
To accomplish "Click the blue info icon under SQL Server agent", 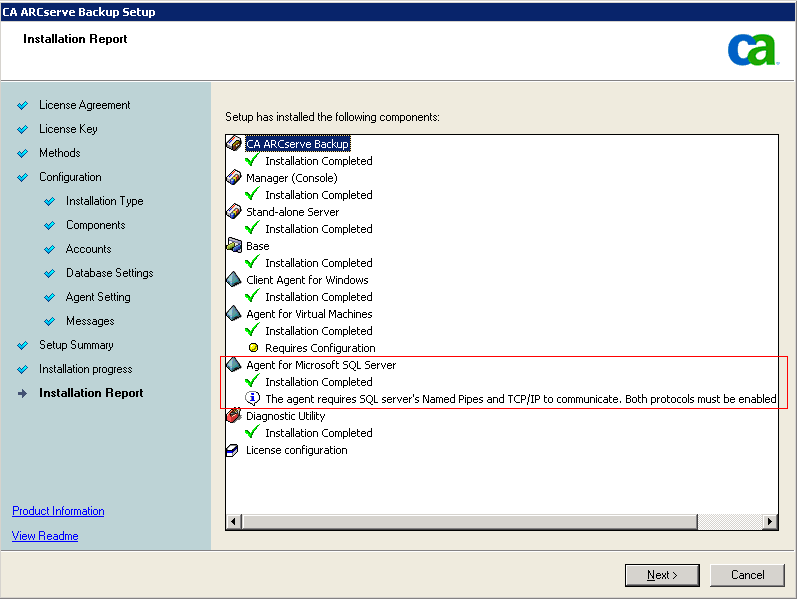I will coord(253,399).
